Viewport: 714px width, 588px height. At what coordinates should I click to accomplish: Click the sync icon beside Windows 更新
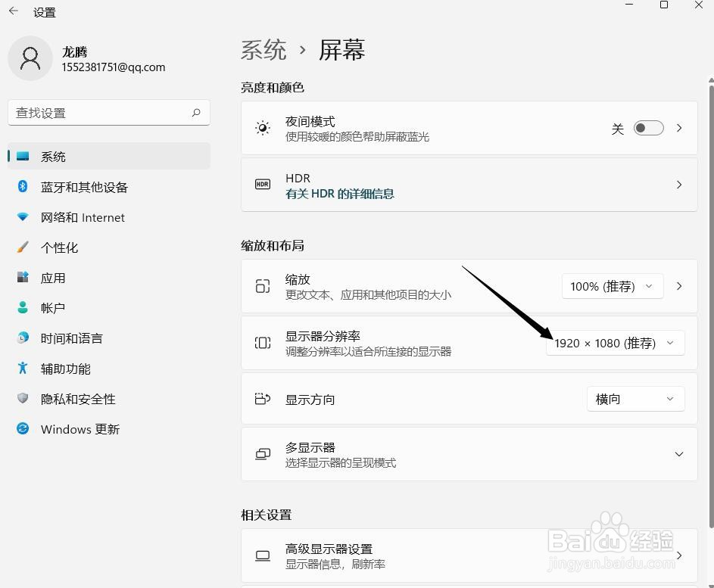(x=22, y=429)
